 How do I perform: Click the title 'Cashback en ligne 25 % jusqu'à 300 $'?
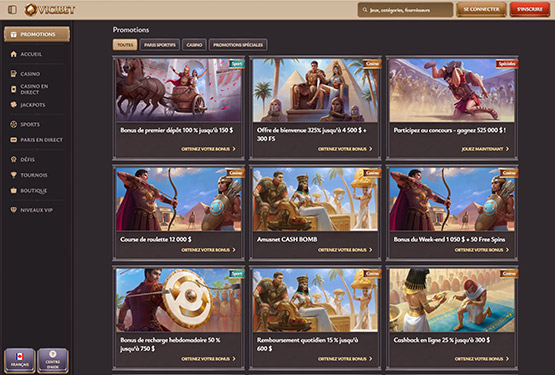(442, 340)
